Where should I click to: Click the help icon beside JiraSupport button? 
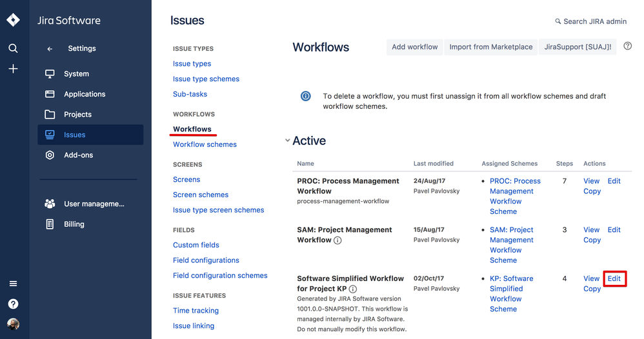point(628,46)
